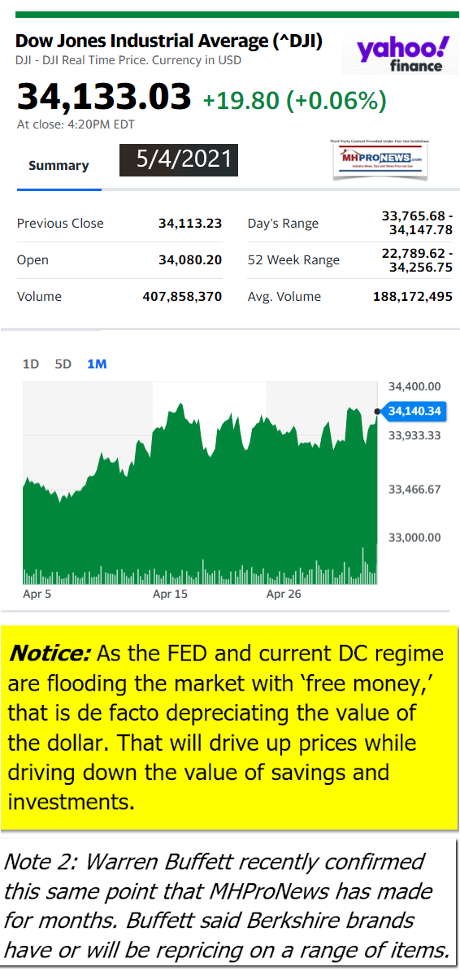
Task: Click the Apr 15 axis label
Action: click(170, 595)
